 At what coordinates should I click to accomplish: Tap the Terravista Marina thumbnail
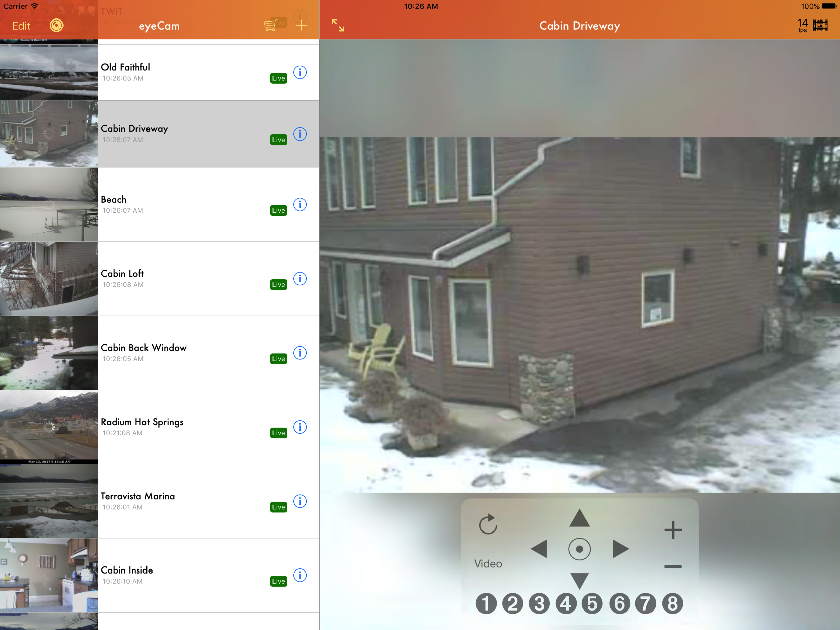click(x=49, y=501)
